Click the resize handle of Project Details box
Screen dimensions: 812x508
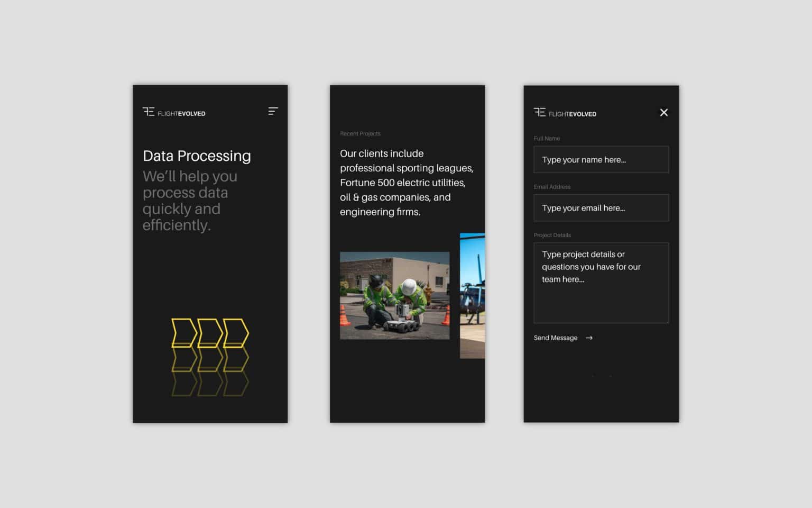[x=667, y=321]
